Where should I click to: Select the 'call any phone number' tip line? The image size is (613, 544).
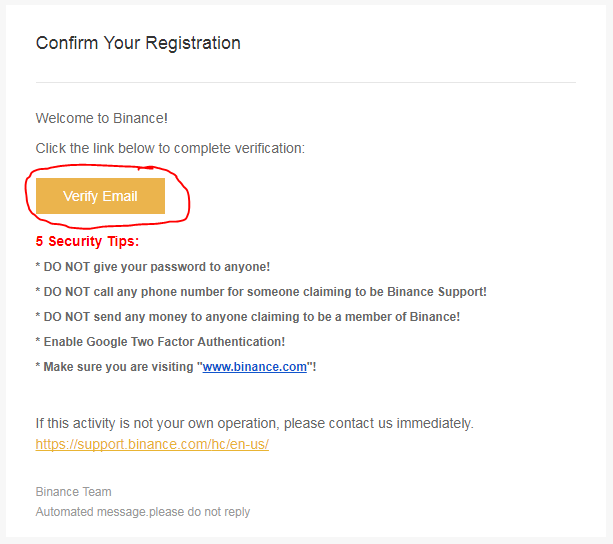pyautogui.click(x=261, y=292)
